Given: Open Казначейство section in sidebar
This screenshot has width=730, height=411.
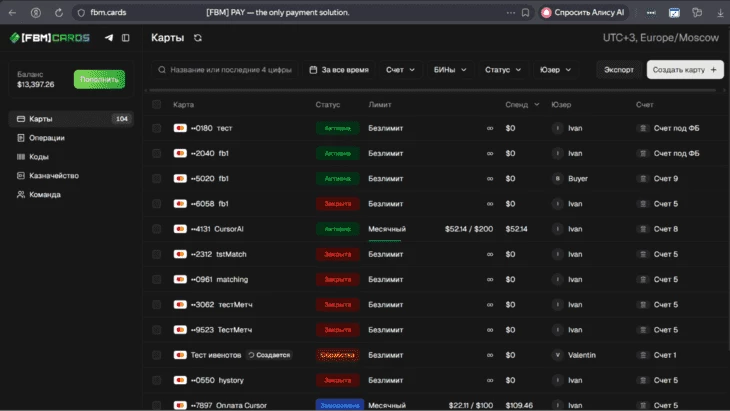Looking at the screenshot, I should (53, 175).
